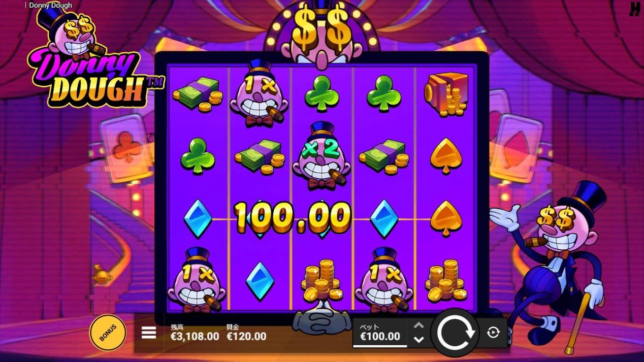The height and width of the screenshot is (362, 644).
Task: Click the 100.00 win amount text
Action: (293, 217)
